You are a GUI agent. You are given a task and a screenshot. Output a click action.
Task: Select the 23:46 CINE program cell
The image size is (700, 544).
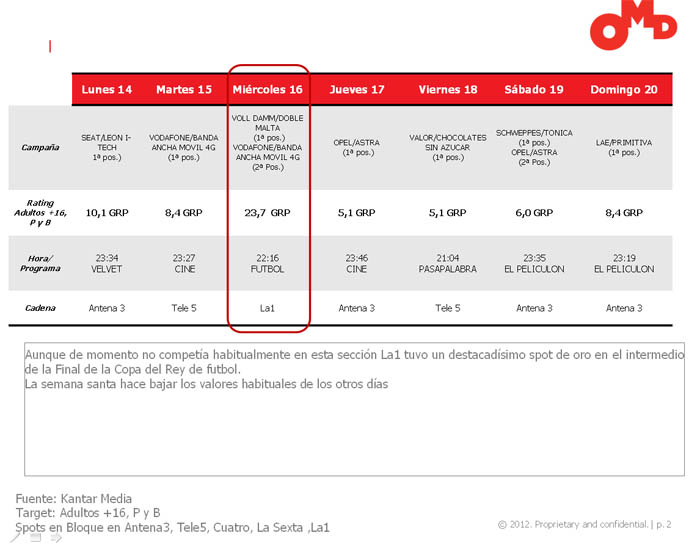357,263
